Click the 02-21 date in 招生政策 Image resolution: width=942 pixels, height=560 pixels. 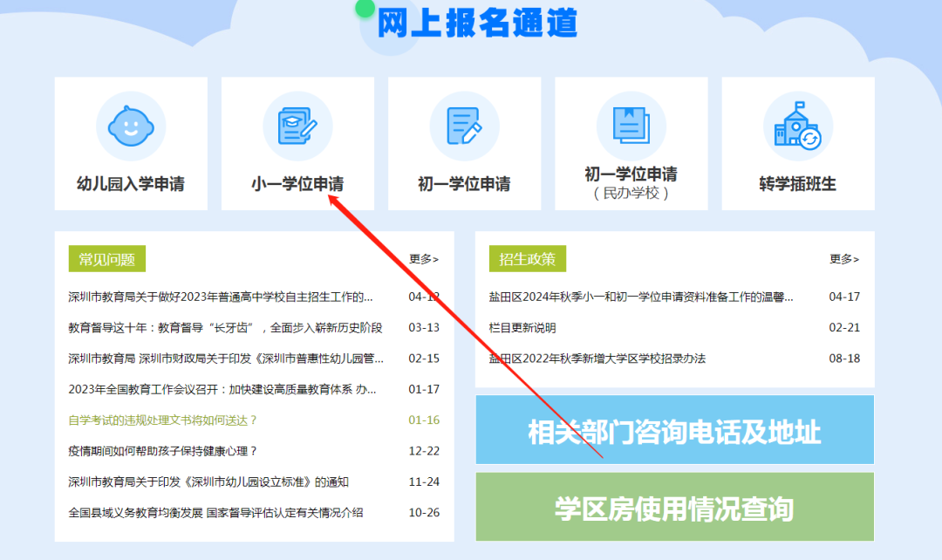pyautogui.click(x=844, y=327)
